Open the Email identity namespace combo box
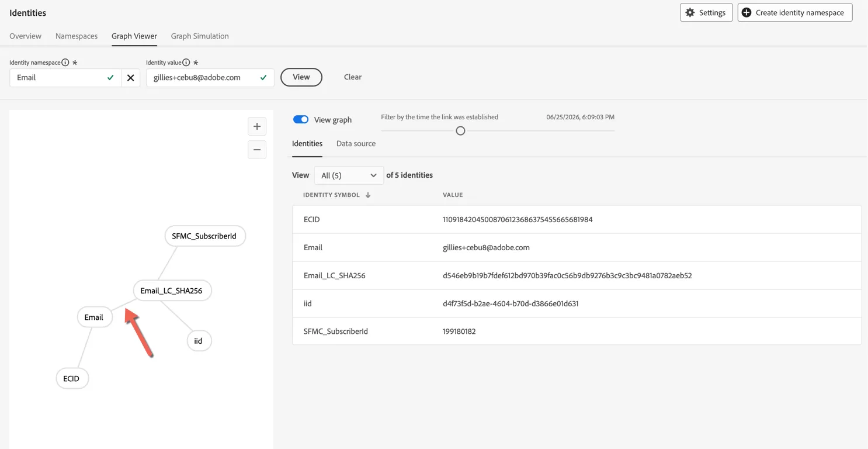Screen dimensions: 868x449 (65, 77)
